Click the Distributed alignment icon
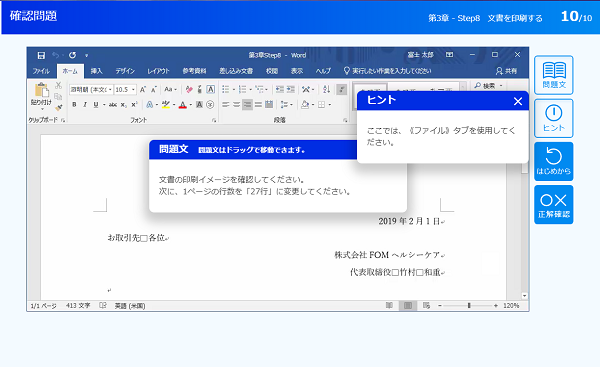Image resolution: width=600 pixels, height=367 pixels. 269,104
